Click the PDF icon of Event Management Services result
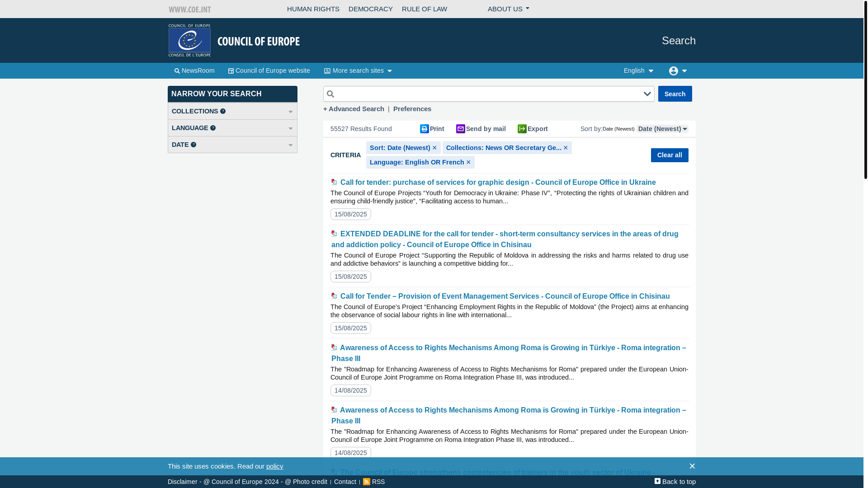Image resolution: width=868 pixels, height=488 pixels. point(334,296)
